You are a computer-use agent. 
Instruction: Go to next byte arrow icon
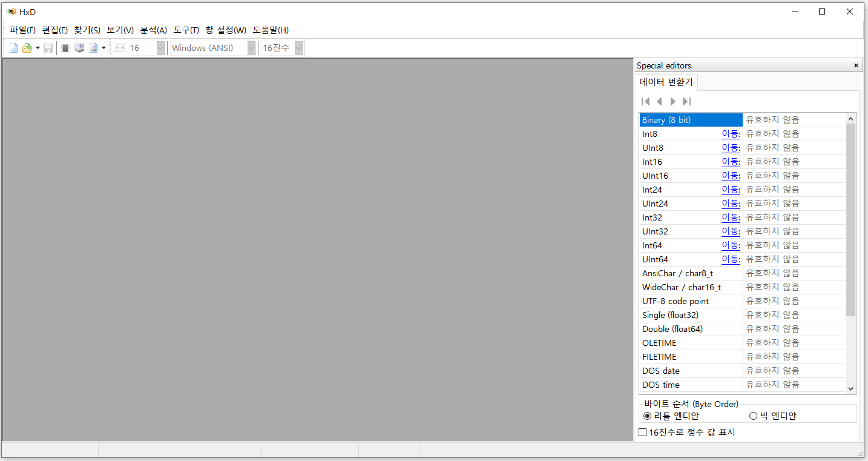[672, 102]
